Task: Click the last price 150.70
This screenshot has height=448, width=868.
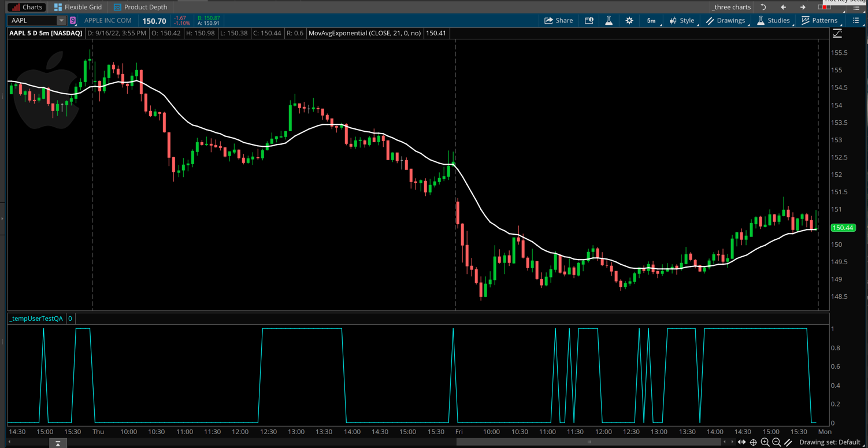Action: [154, 21]
